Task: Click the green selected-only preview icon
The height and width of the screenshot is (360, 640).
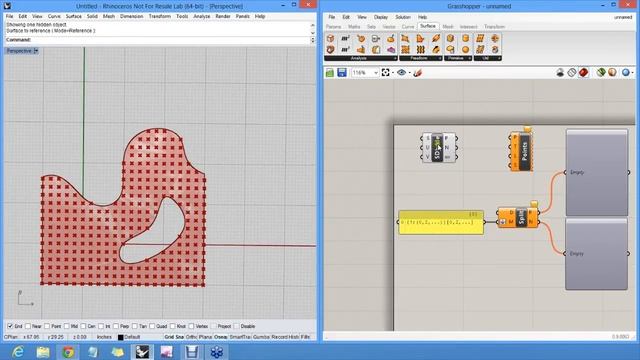Action: [x=600, y=73]
